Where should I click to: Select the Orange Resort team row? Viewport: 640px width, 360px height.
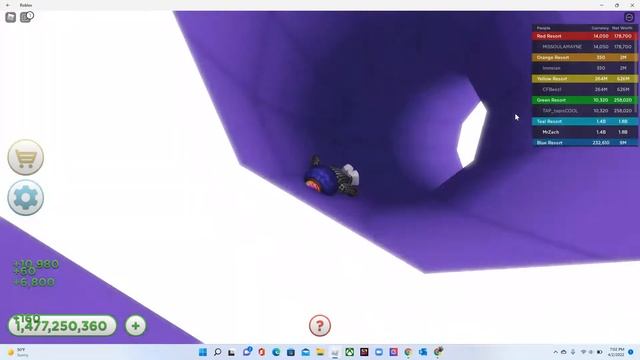(584, 58)
